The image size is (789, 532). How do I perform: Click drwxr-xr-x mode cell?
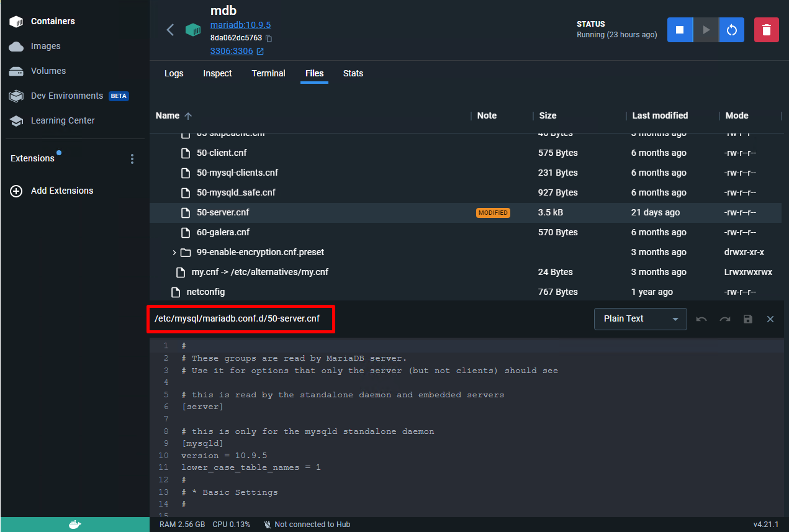pyautogui.click(x=744, y=252)
